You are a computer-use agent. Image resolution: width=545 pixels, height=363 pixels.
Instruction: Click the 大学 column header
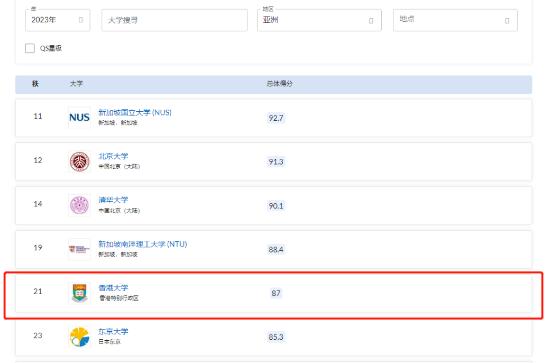(x=76, y=84)
